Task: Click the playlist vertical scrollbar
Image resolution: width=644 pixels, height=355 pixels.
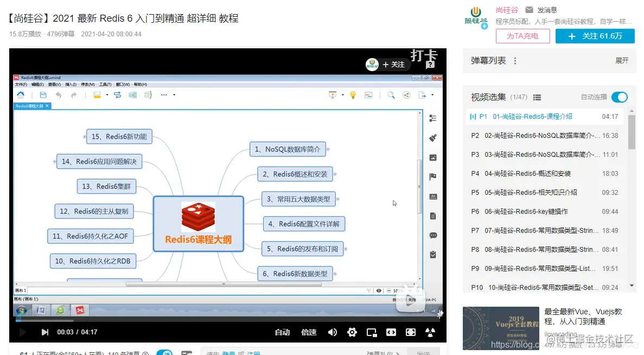Action: (632, 132)
